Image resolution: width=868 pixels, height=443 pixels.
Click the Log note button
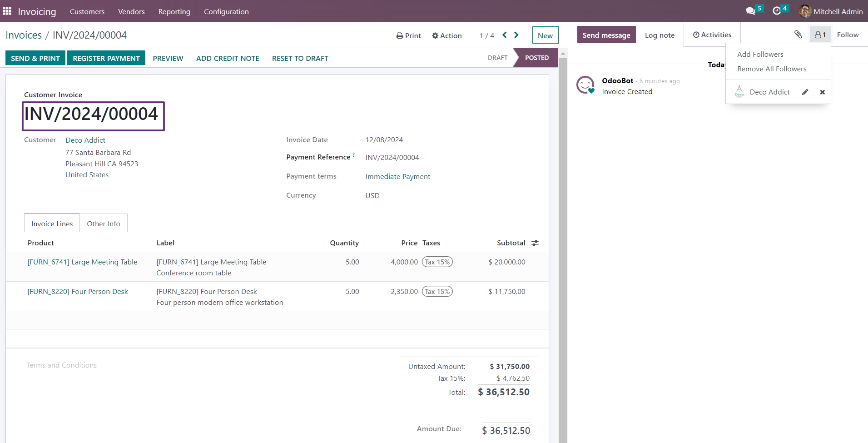tap(660, 35)
